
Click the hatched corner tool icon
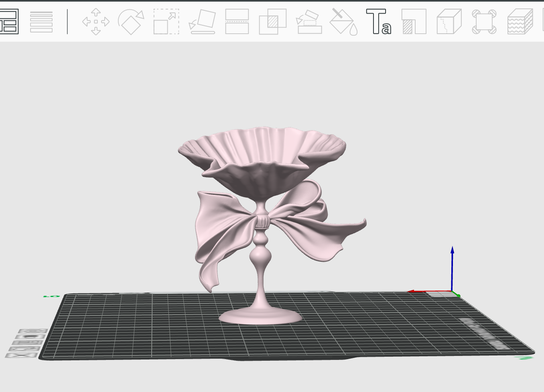pyautogui.click(x=414, y=22)
